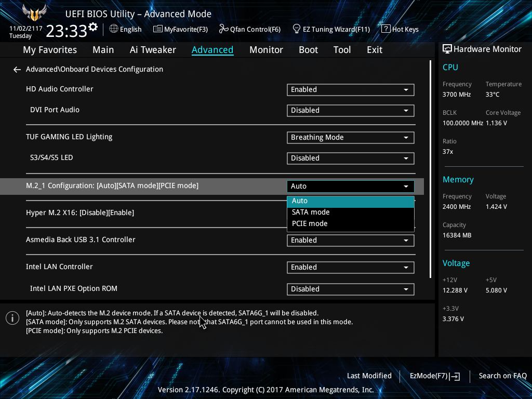Viewport: 532px width, 399px height.
Task: Click the 100.0000 MHz BCLK value
Action: (463, 123)
